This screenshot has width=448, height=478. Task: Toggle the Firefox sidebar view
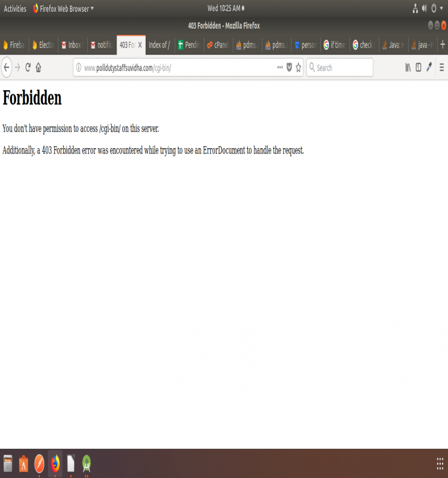tap(418, 68)
